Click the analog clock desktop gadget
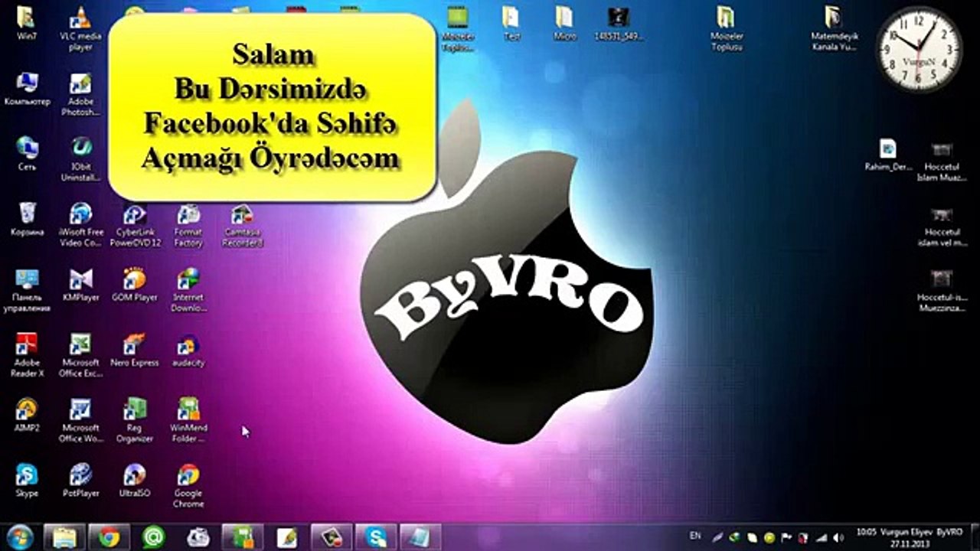The image size is (980, 551). click(x=918, y=50)
